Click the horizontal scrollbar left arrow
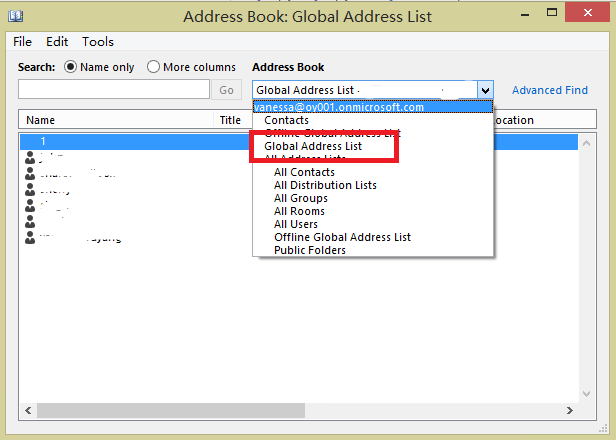The image size is (616, 440). click(x=28, y=411)
